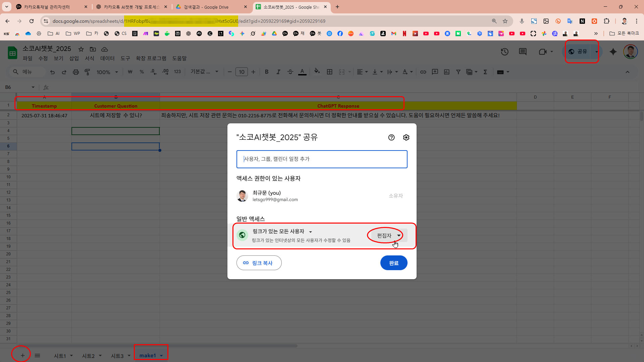This screenshot has width=644, height=362.
Task: Click font size box showing 10
Action: pyautogui.click(x=241, y=72)
